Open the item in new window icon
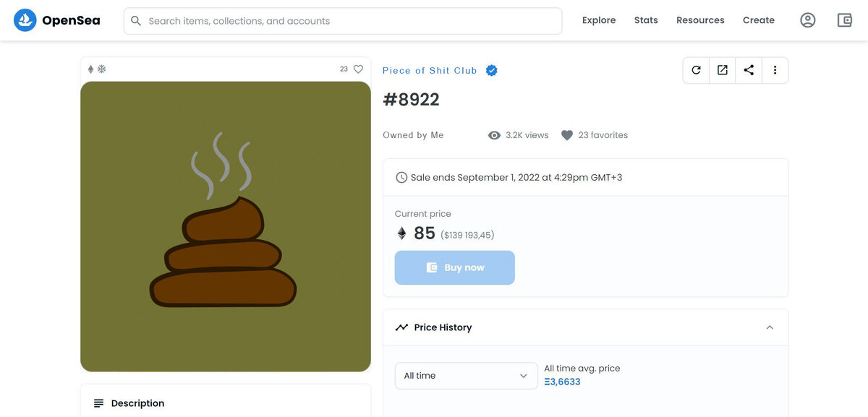868x417 pixels. pyautogui.click(x=723, y=70)
